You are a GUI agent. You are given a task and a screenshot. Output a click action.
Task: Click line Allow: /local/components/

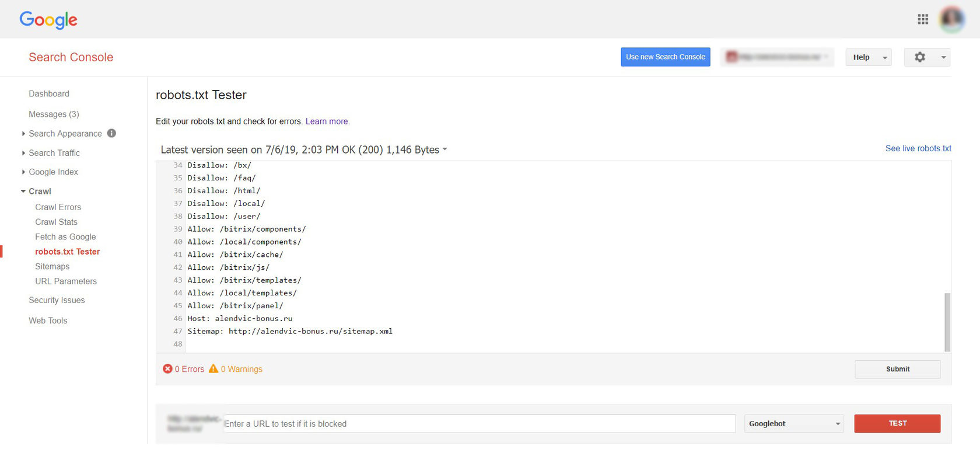(x=244, y=242)
